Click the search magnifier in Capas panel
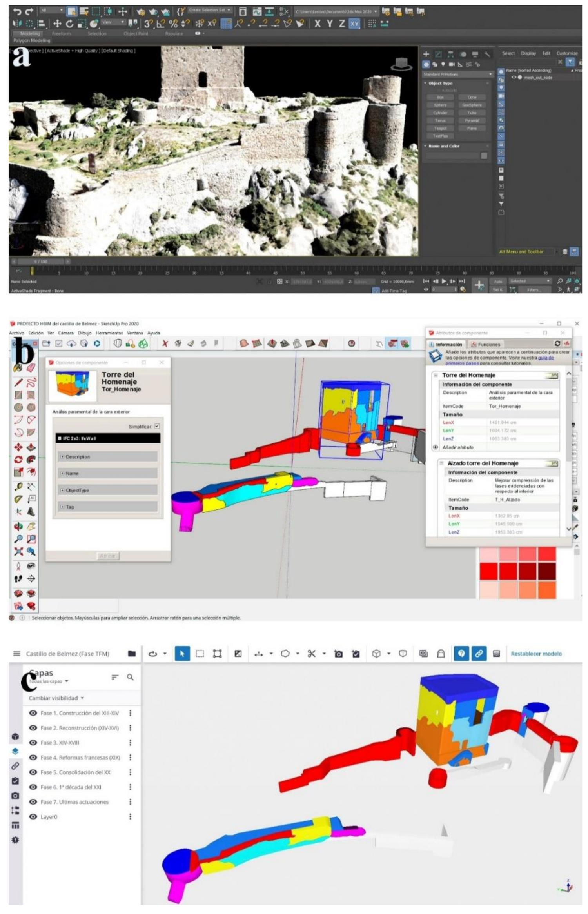 [x=130, y=677]
